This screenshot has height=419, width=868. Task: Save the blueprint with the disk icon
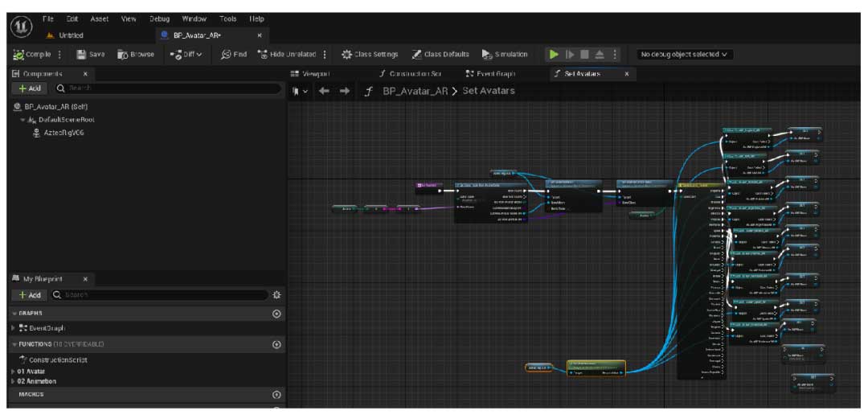pos(91,55)
